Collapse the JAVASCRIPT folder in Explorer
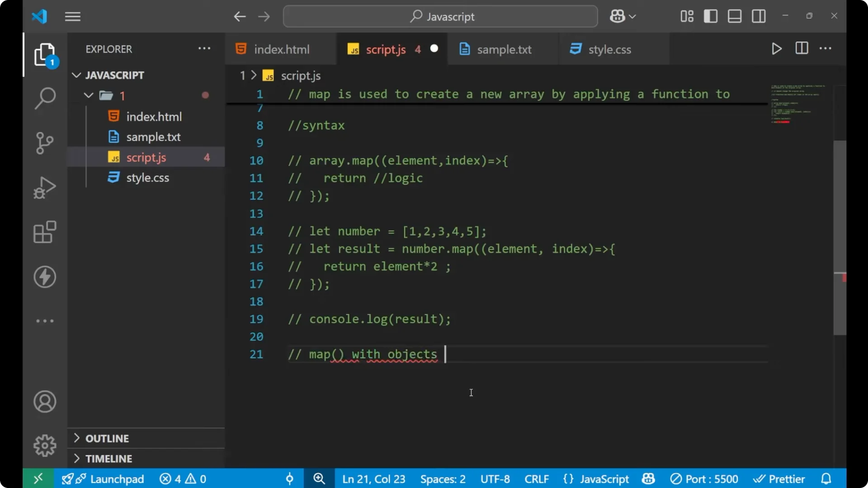Image resolution: width=868 pixels, height=488 pixels. [76, 75]
